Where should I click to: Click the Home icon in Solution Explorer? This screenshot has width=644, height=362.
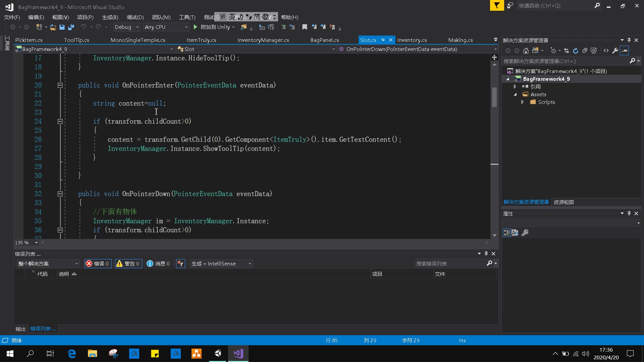tap(526, 50)
